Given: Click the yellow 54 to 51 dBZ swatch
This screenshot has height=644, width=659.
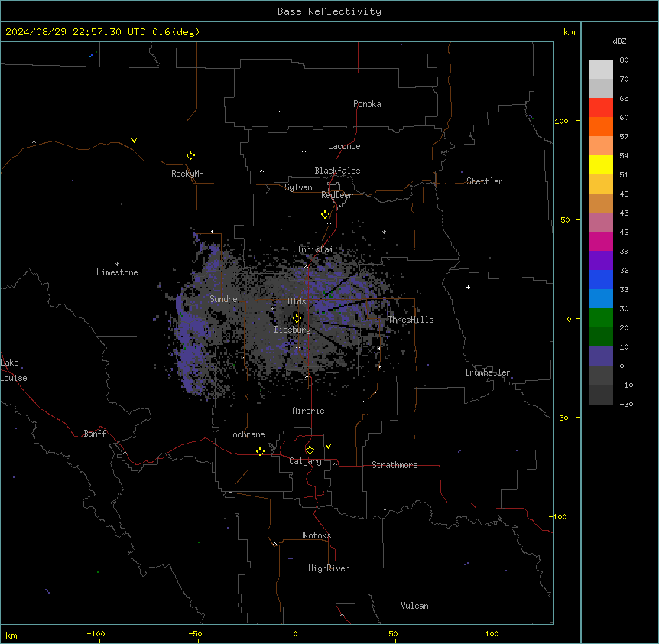Looking at the screenshot, I should [601, 164].
